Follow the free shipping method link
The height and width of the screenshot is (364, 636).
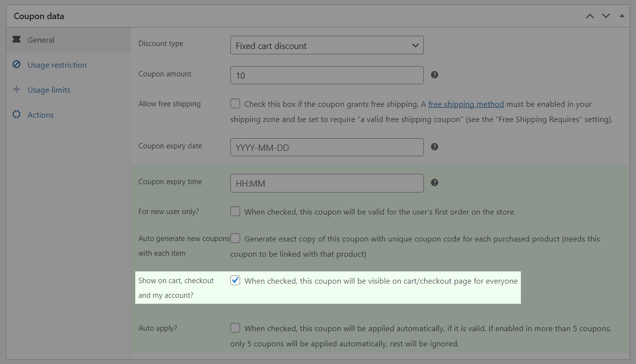[465, 104]
